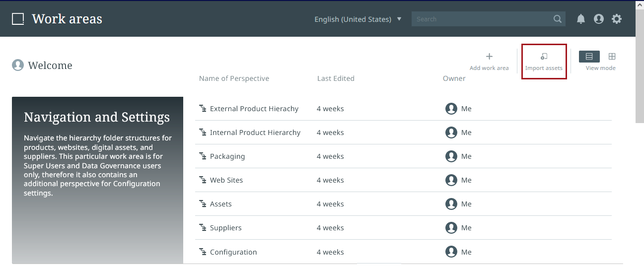Image resolution: width=644 pixels, height=266 pixels.
Task: Sort by Last Edited column header
Action: pyautogui.click(x=336, y=78)
